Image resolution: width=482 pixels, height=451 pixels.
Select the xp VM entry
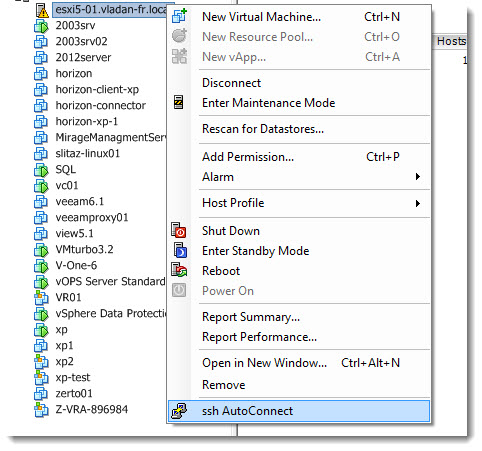pyautogui.click(x=61, y=329)
